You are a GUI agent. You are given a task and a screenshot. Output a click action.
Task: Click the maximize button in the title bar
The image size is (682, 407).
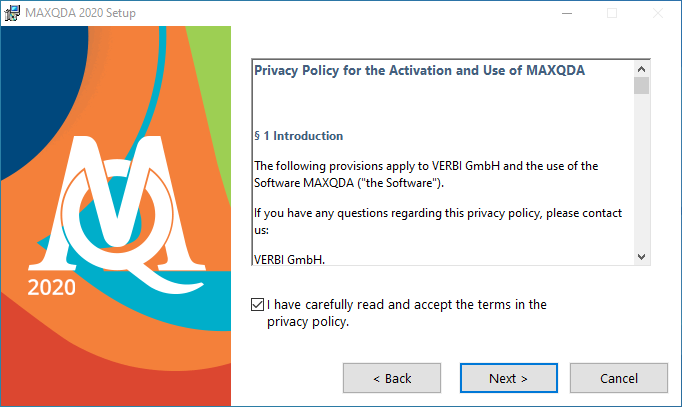point(612,13)
